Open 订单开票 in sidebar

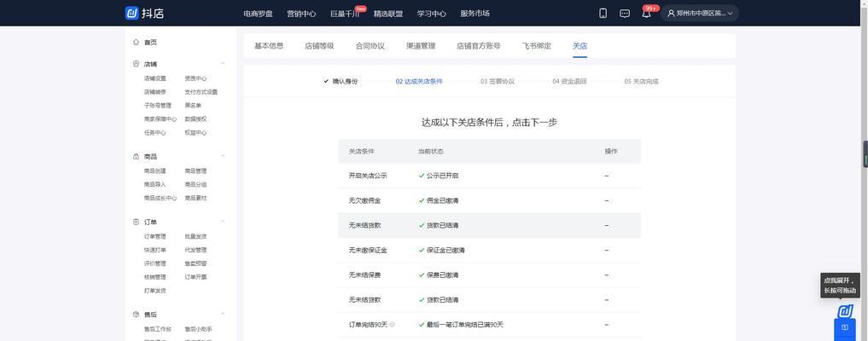click(x=195, y=277)
